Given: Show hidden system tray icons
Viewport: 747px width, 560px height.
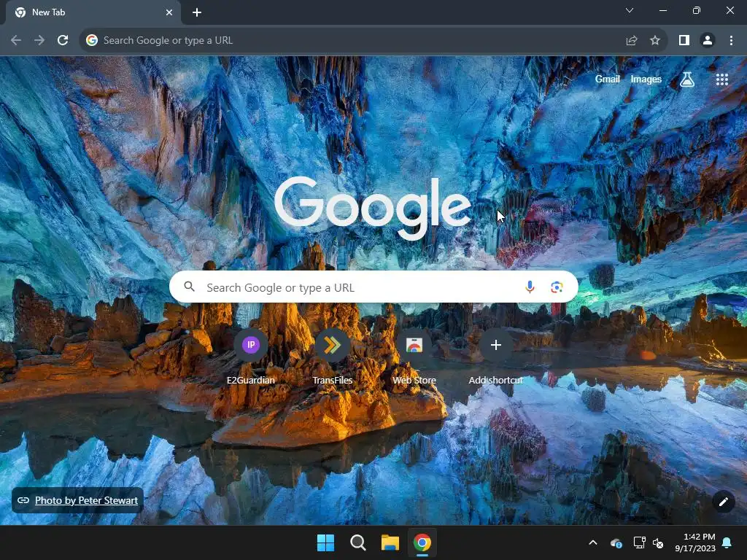Looking at the screenshot, I should 592,542.
